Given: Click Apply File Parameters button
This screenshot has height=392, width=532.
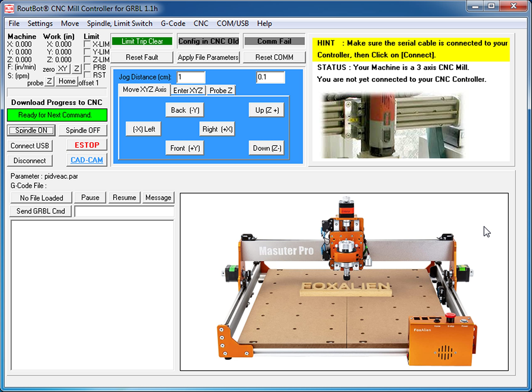Looking at the screenshot, I should pyautogui.click(x=208, y=57).
